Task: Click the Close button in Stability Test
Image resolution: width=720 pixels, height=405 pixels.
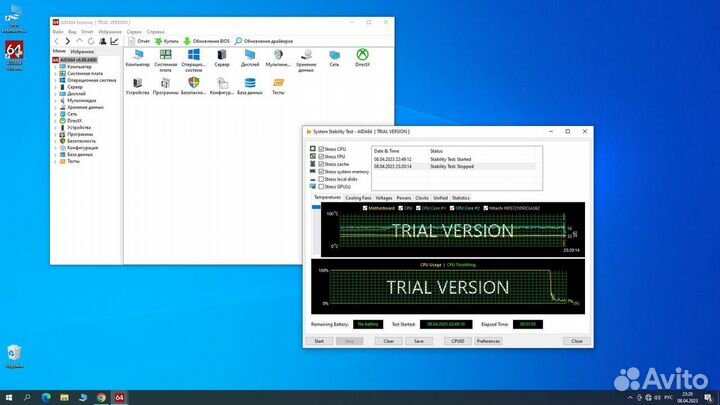Action: coord(577,341)
